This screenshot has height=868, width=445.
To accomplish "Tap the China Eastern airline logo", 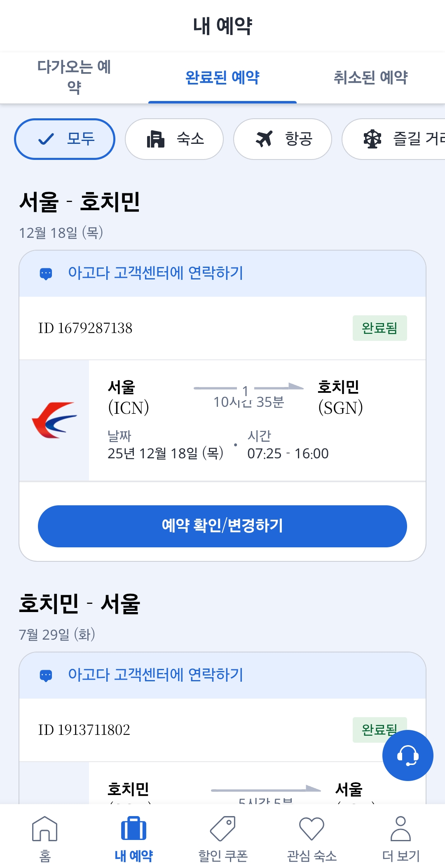I will click(x=54, y=420).
